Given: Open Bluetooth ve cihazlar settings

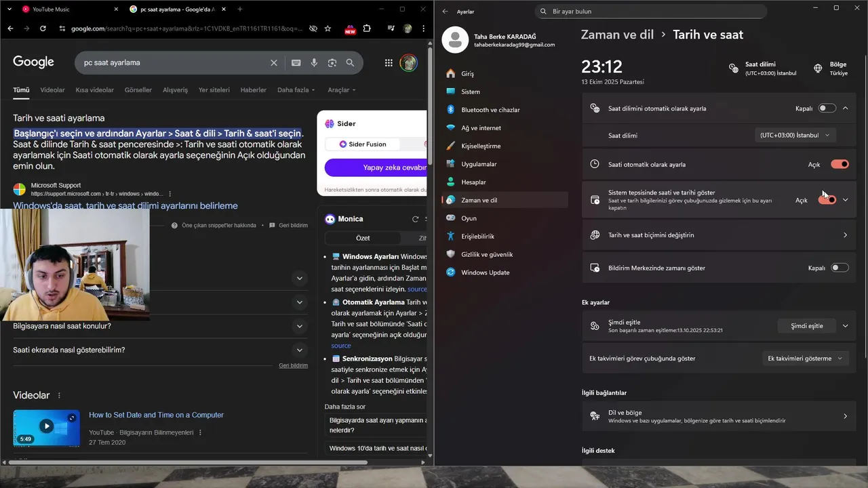Looking at the screenshot, I should [x=505, y=110].
